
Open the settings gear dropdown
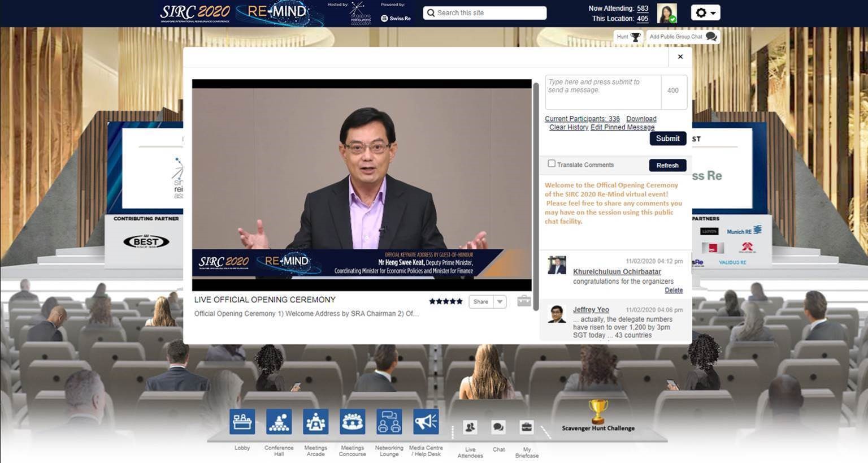(705, 12)
